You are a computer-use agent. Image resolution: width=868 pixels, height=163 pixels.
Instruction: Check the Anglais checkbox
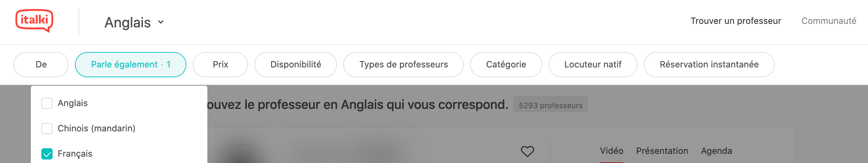point(47,103)
